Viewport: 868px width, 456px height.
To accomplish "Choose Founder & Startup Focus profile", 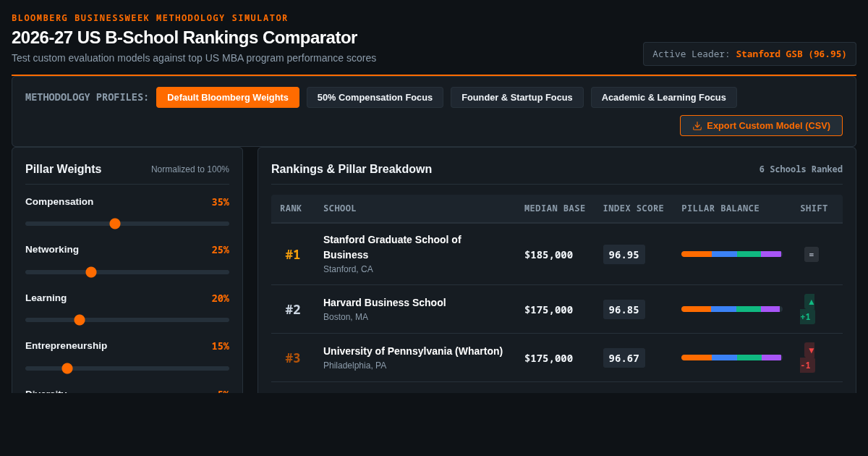I will click(517, 98).
